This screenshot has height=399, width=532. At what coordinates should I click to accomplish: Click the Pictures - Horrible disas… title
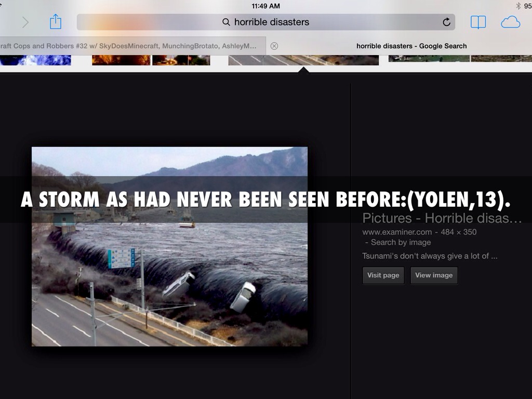(442, 218)
